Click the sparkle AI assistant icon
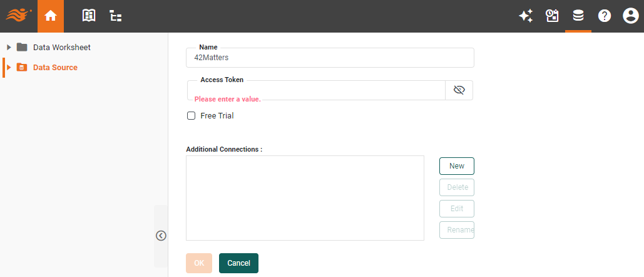 pos(526,16)
